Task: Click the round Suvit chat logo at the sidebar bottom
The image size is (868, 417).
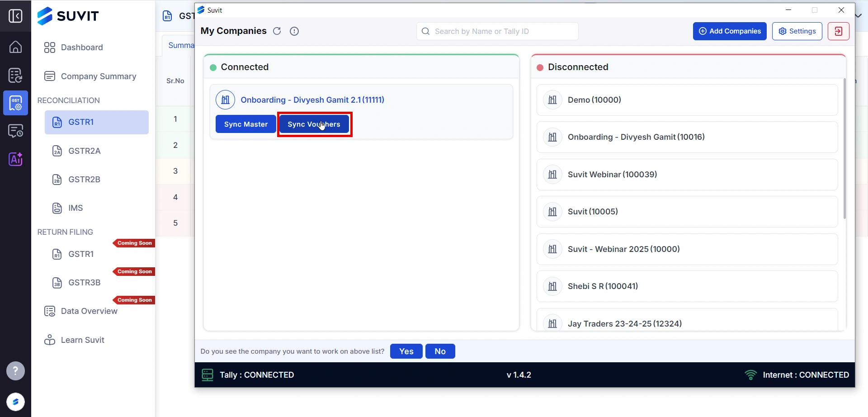Action: (x=15, y=402)
